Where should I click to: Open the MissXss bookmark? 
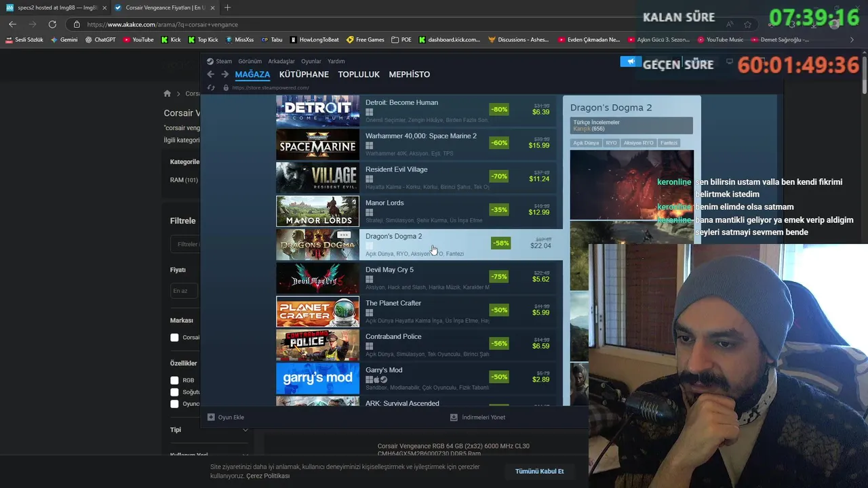pyautogui.click(x=239, y=40)
